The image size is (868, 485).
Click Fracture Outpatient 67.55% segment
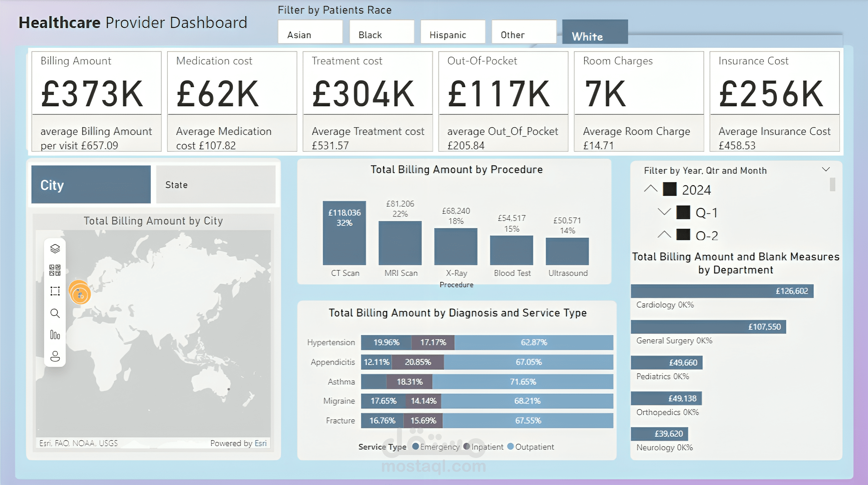pos(528,420)
